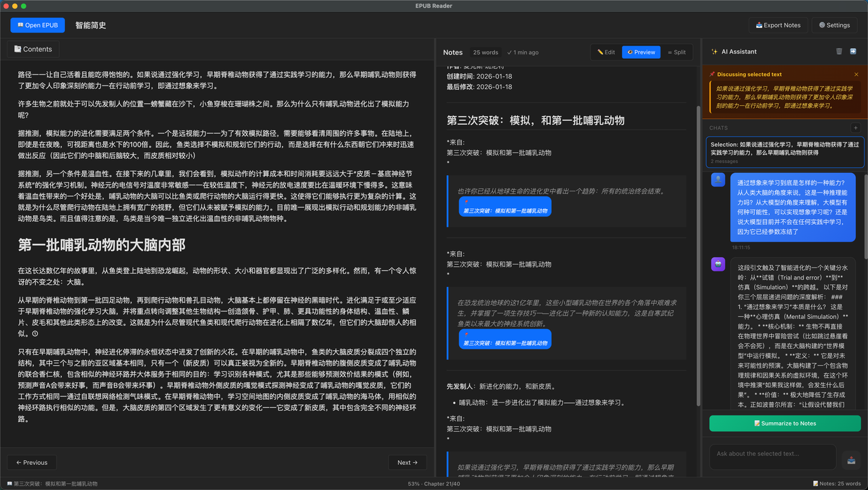Viewport: 868px width, 490px height.
Task: Click the user avatar in the chat
Action: click(x=718, y=180)
